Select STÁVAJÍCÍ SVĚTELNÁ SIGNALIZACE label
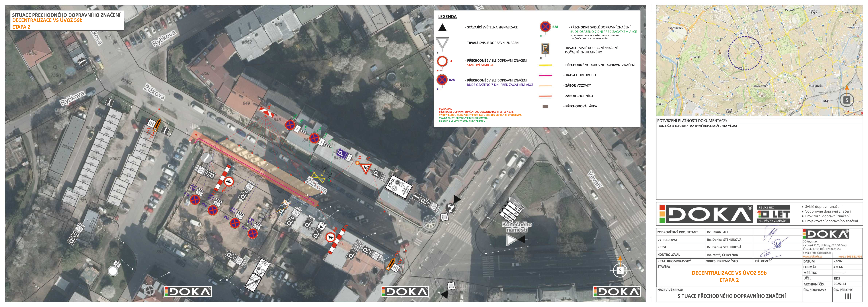 click(492, 27)
